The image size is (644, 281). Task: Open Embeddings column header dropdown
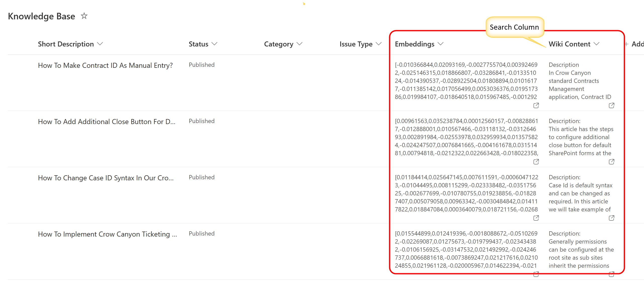click(x=440, y=44)
